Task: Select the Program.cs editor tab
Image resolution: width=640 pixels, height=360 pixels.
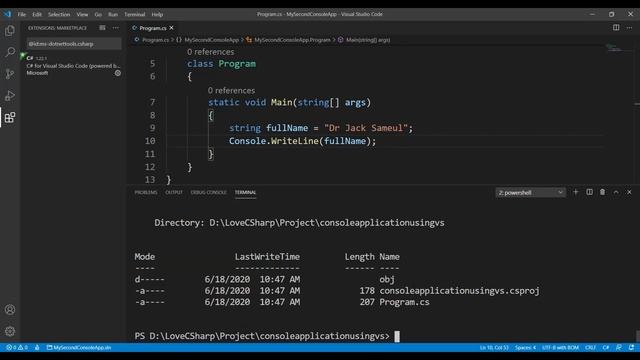Action: pyautogui.click(x=153, y=28)
